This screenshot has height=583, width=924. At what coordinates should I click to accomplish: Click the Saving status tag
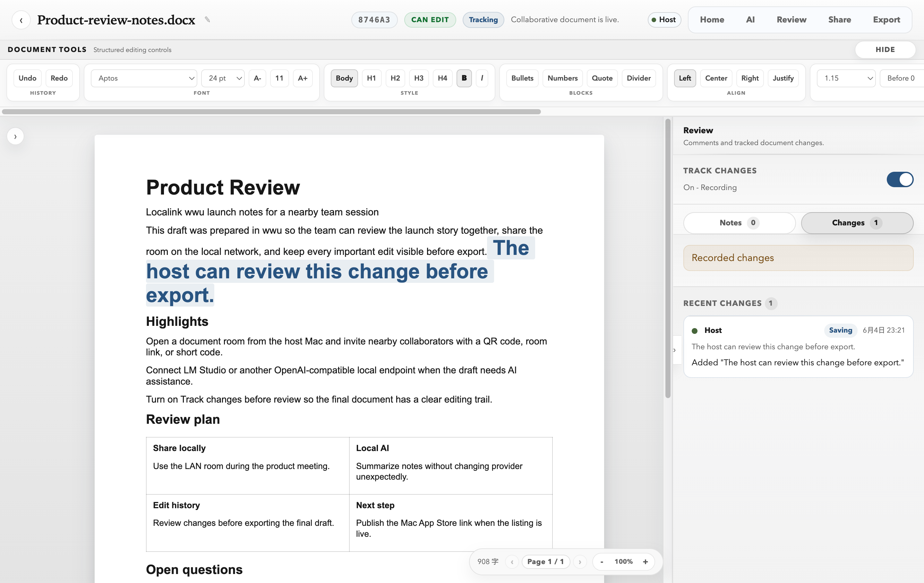(840, 330)
